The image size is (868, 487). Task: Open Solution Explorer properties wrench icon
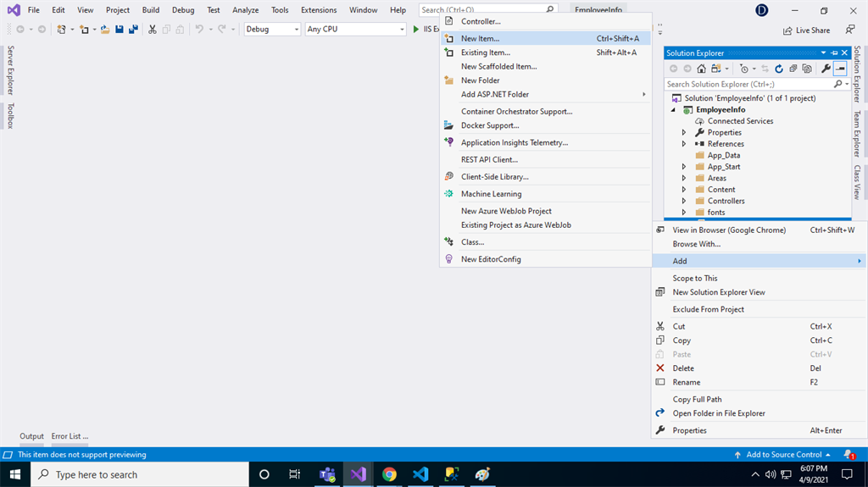click(x=826, y=69)
